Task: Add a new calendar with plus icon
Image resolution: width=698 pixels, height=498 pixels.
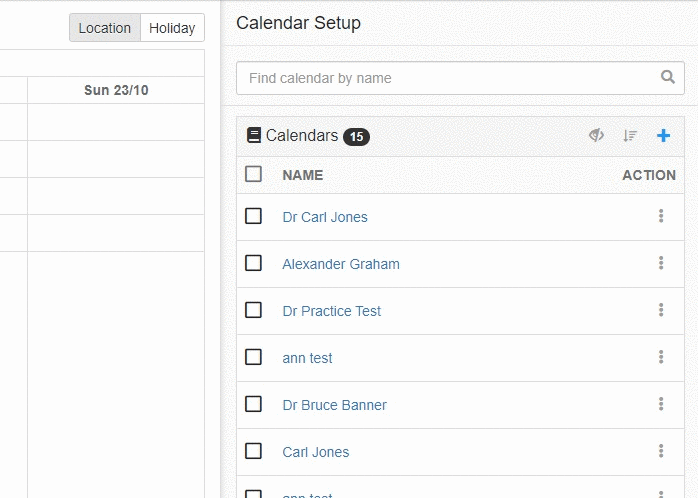Action: coord(663,135)
